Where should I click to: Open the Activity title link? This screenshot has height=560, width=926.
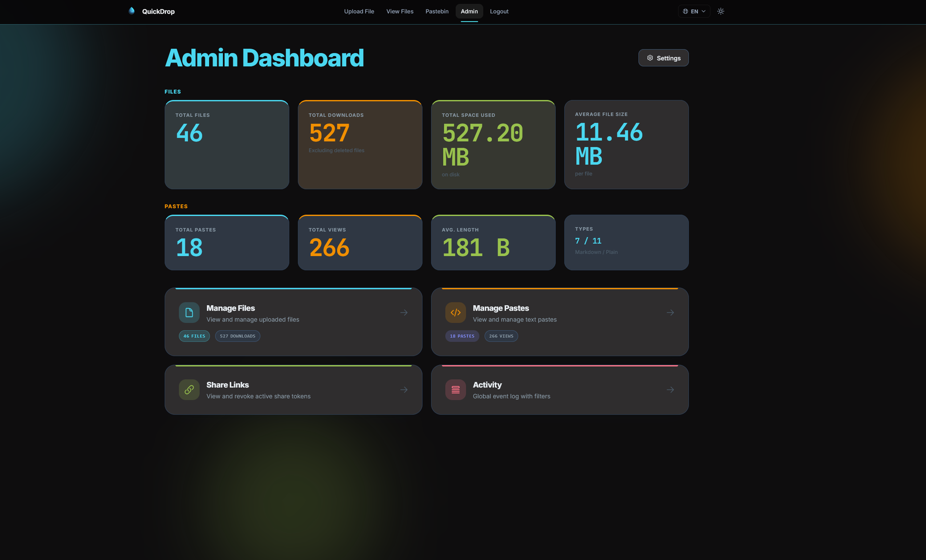click(487, 385)
